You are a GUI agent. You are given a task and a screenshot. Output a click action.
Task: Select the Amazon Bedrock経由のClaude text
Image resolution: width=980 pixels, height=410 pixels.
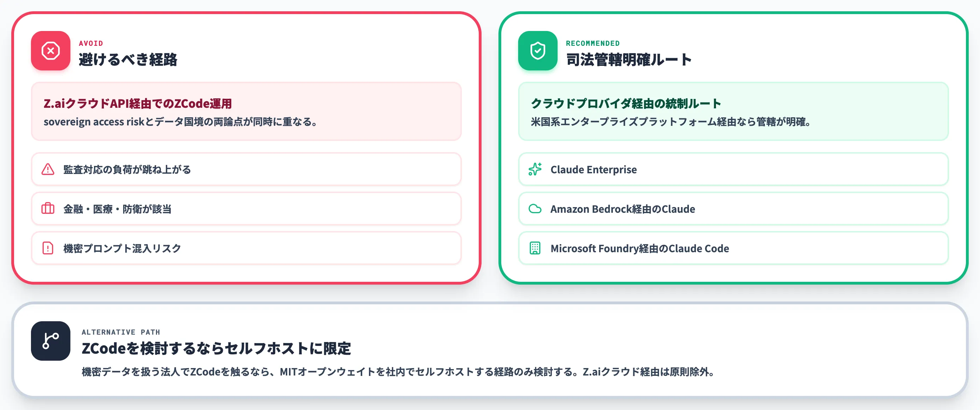point(623,209)
